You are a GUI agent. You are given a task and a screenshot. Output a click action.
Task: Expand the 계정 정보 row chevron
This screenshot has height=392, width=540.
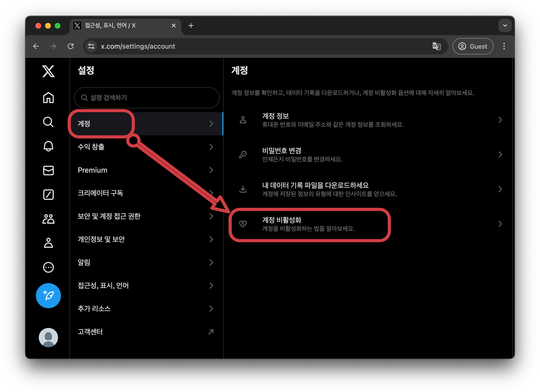coord(500,120)
